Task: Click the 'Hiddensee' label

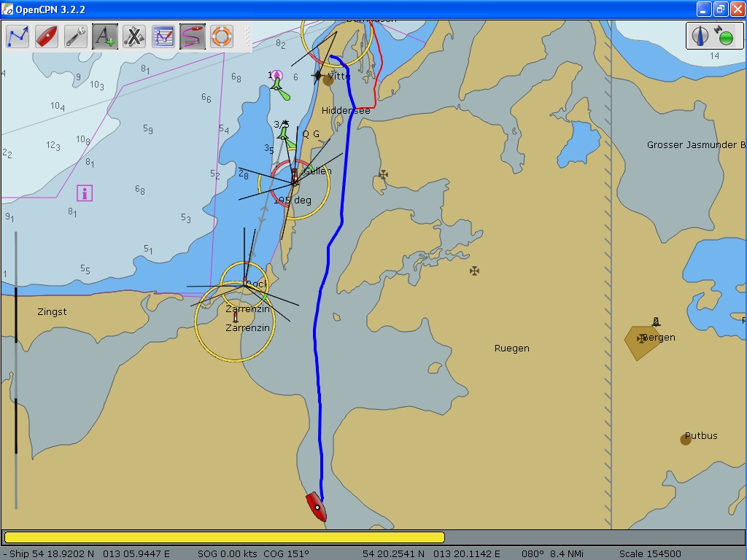Action: coord(346,111)
